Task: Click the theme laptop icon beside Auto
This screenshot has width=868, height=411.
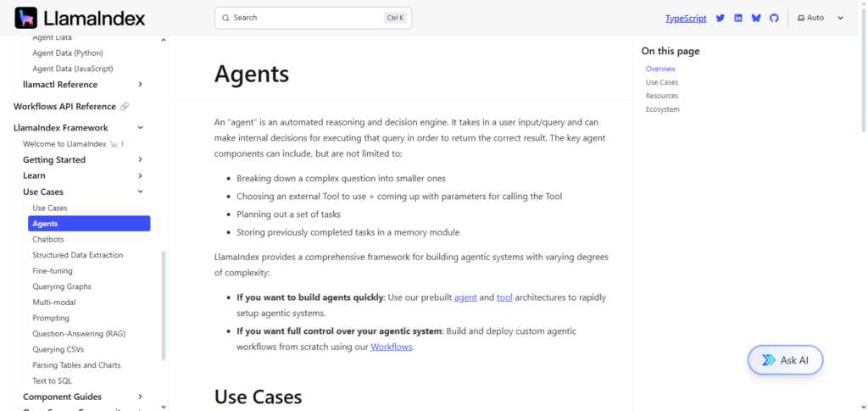Action: 800,18
